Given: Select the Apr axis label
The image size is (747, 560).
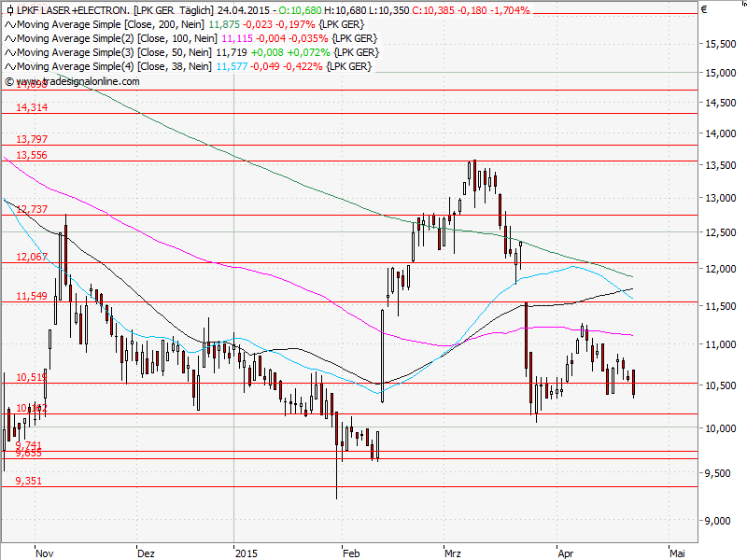Looking at the screenshot, I should (x=567, y=553).
